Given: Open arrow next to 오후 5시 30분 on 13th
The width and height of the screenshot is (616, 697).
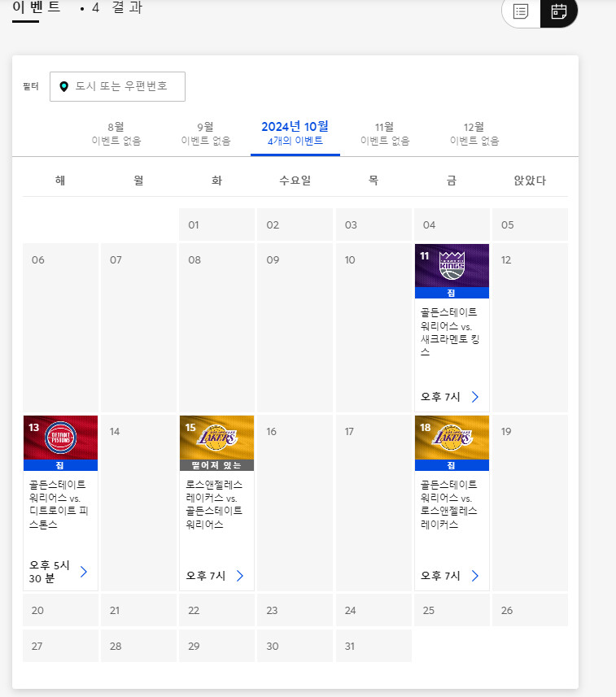Looking at the screenshot, I should click(x=84, y=572).
